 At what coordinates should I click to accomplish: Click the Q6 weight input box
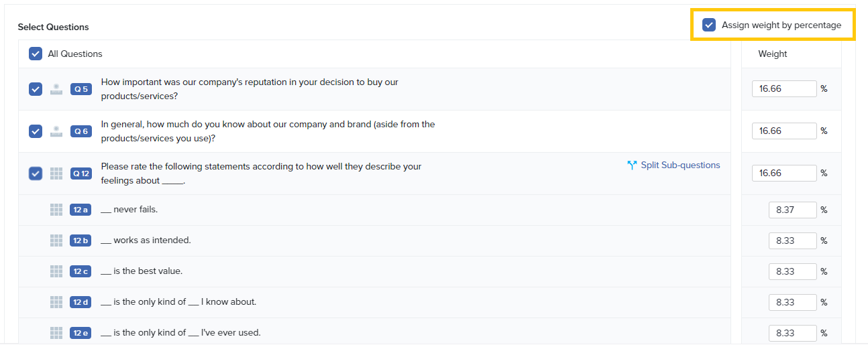[x=783, y=131]
